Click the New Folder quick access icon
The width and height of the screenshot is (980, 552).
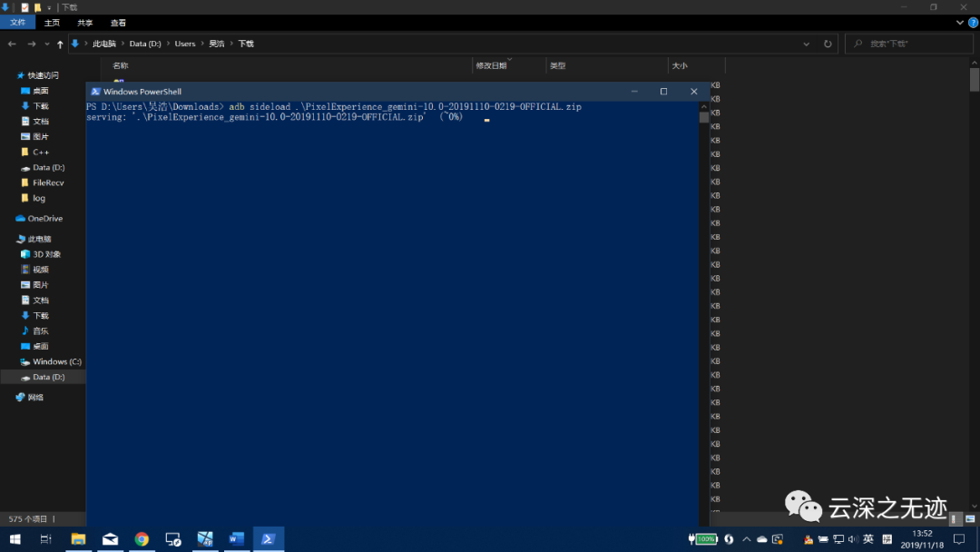tap(37, 7)
